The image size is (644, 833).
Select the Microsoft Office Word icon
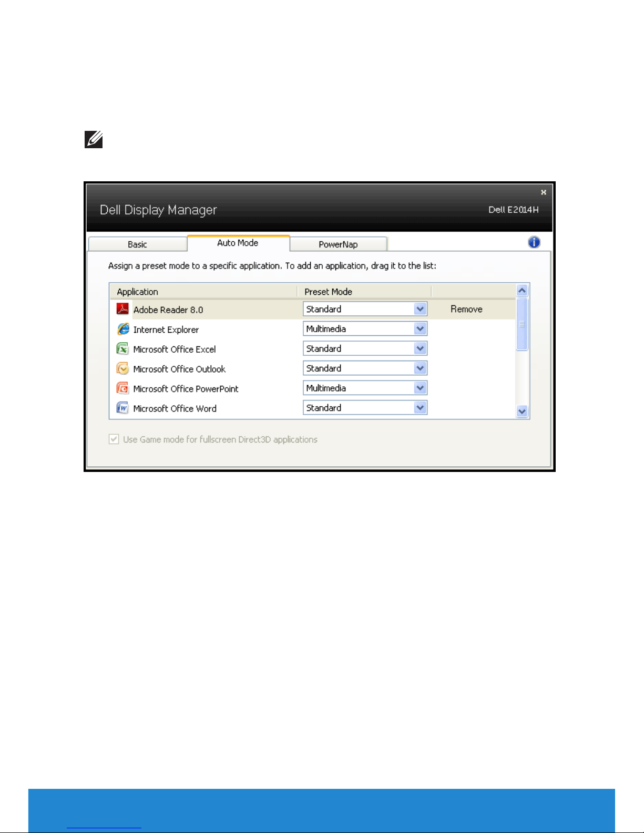[122, 408]
